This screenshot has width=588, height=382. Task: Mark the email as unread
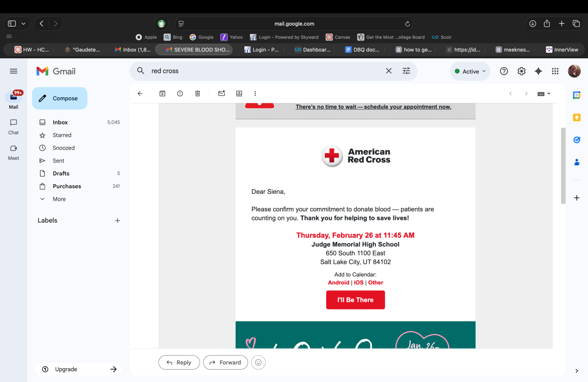(221, 94)
